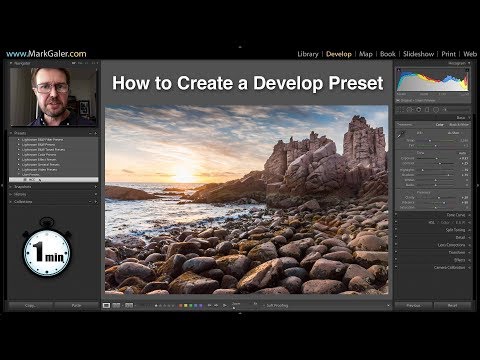This screenshot has width=480, height=360.
Task: Apply the red color label
Action: coord(181,305)
